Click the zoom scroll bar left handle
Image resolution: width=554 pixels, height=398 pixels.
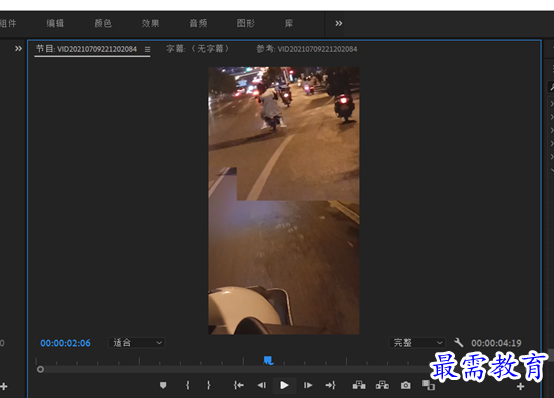40,369
